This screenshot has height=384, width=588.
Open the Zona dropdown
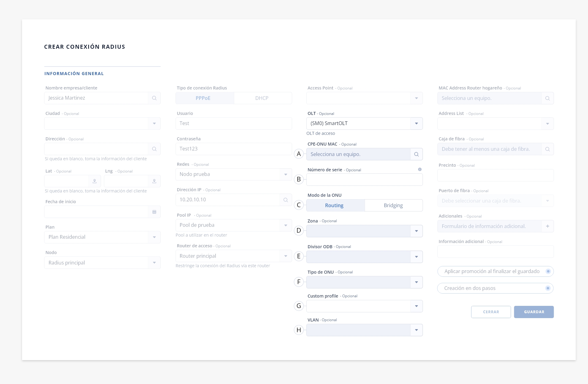[x=364, y=231]
